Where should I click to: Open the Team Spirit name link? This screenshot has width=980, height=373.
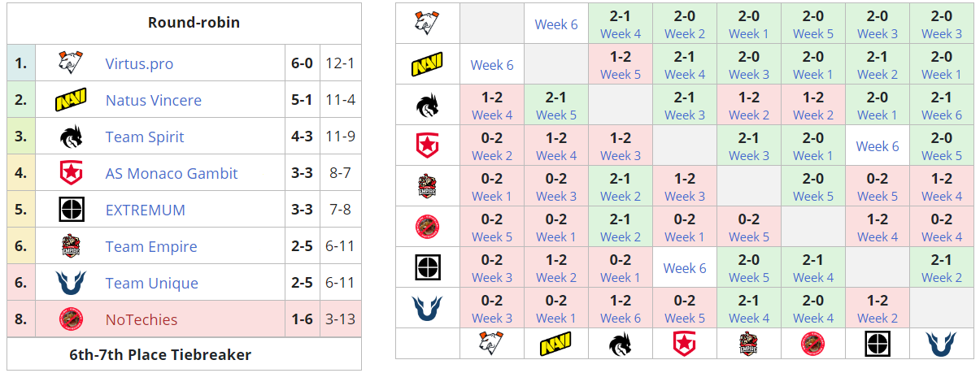click(145, 137)
